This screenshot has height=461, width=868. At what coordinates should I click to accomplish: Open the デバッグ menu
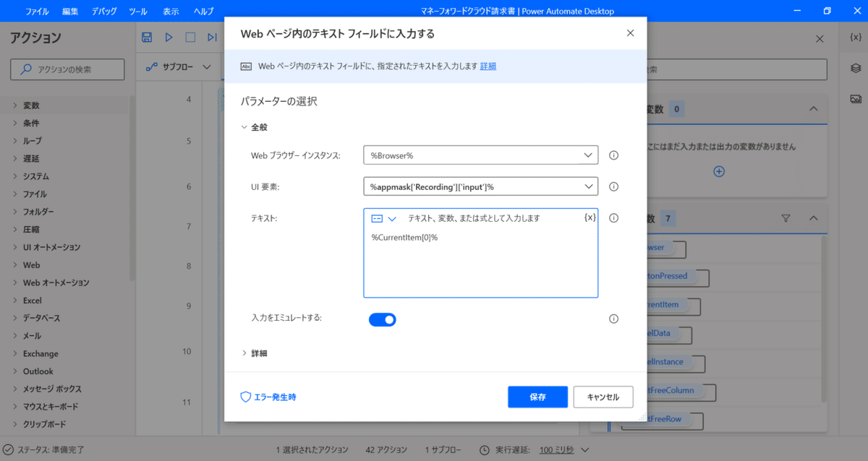click(106, 11)
